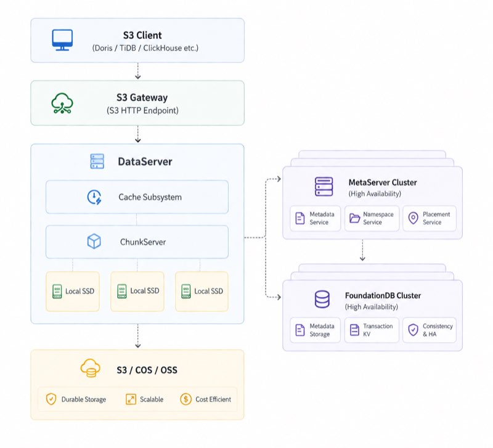Select the S3 Gateway cloud icon
This screenshot has width=493, height=448.
click(62, 102)
